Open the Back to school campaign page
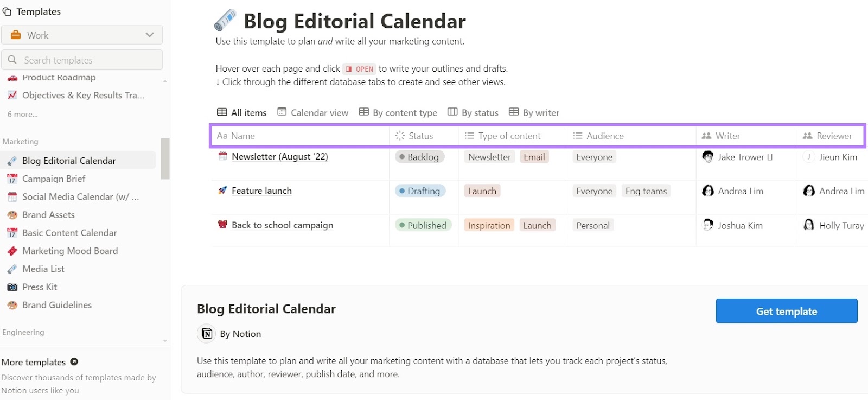Viewport: 868px width, 400px height. pyautogui.click(x=282, y=225)
